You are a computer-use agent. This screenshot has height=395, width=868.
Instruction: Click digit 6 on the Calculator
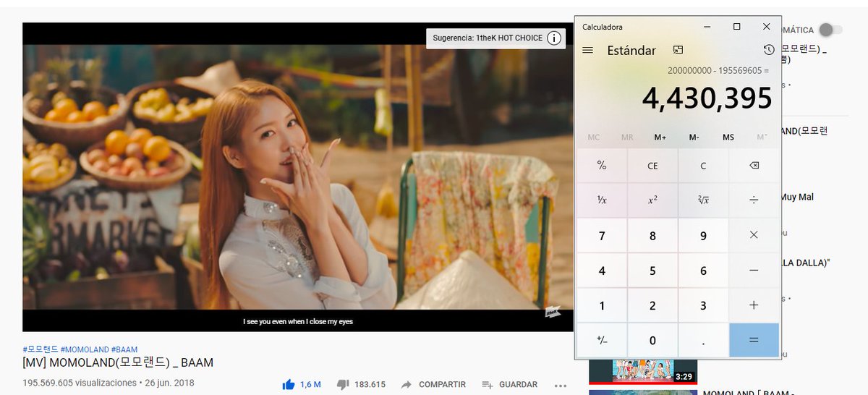(703, 271)
